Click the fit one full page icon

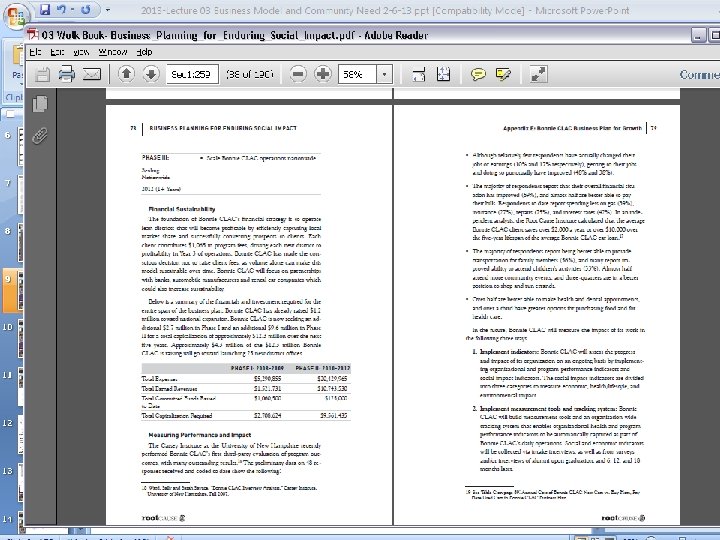[x=443, y=74]
